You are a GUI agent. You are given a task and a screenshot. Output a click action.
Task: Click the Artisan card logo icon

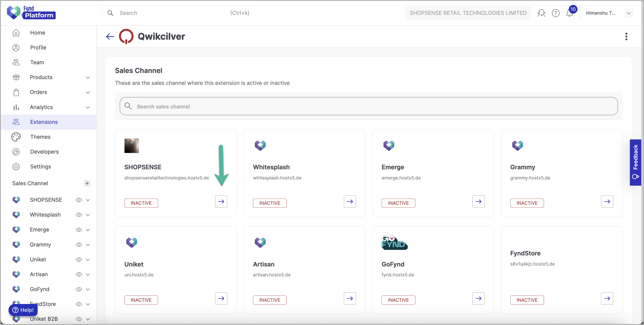(260, 242)
